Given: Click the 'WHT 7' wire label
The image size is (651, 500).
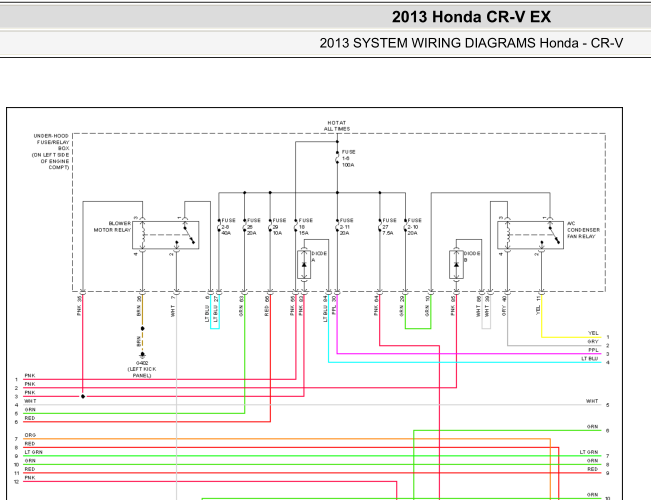Looking at the screenshot, I should point(173,306).
